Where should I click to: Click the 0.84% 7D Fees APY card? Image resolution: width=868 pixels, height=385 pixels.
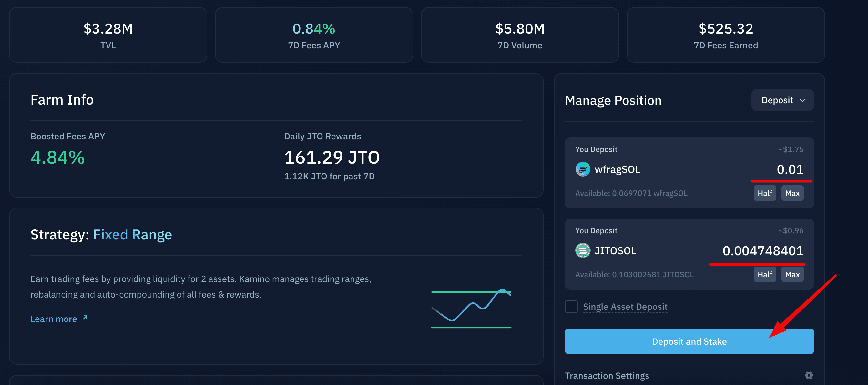coord(314,35)
